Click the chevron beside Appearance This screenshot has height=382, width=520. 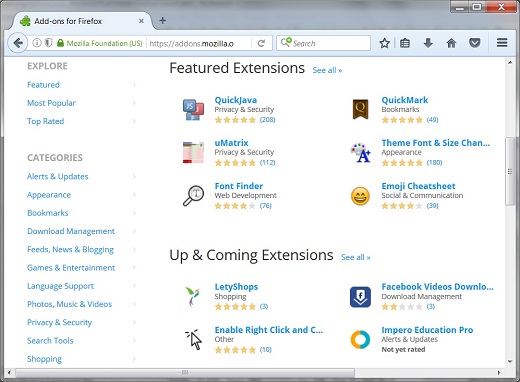(x=134, y=195)
